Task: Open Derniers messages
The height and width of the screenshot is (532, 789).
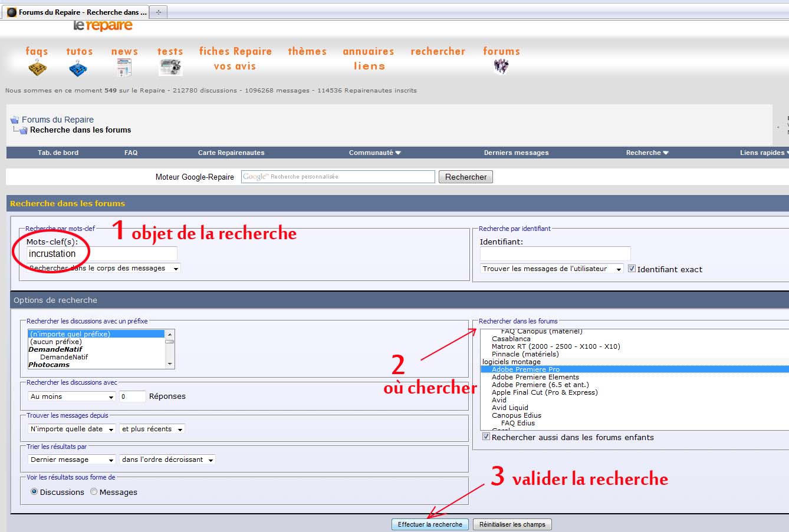Action: (516, 153)
